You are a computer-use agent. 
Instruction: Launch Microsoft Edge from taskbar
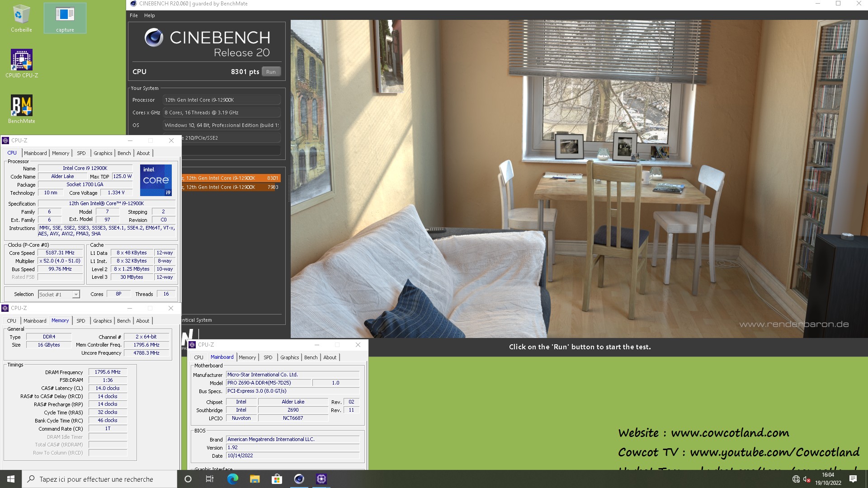click(x=232, y=479)
